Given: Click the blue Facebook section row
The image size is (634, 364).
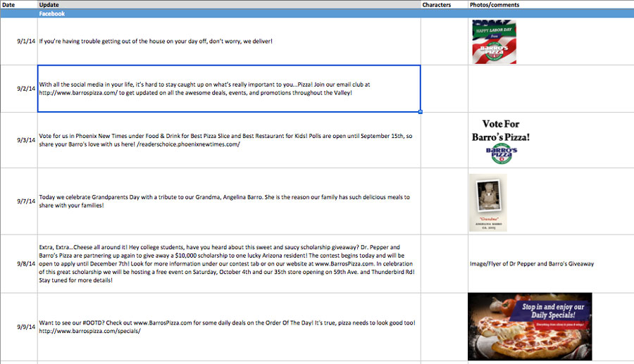Looking at the screenshot, I should coord(317,13).
